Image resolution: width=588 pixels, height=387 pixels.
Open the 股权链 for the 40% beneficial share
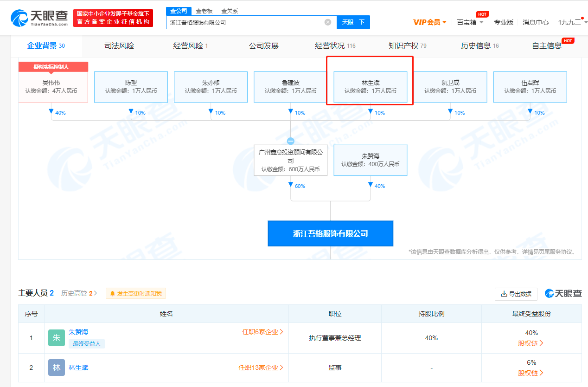530,343
